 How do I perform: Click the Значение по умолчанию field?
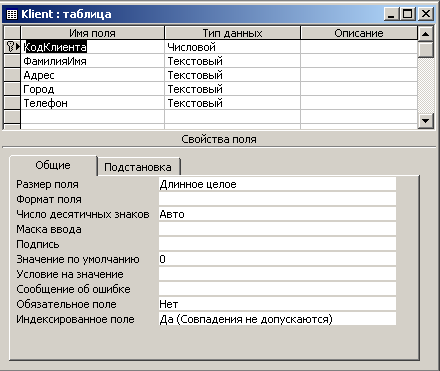click(x=277, y=259)
